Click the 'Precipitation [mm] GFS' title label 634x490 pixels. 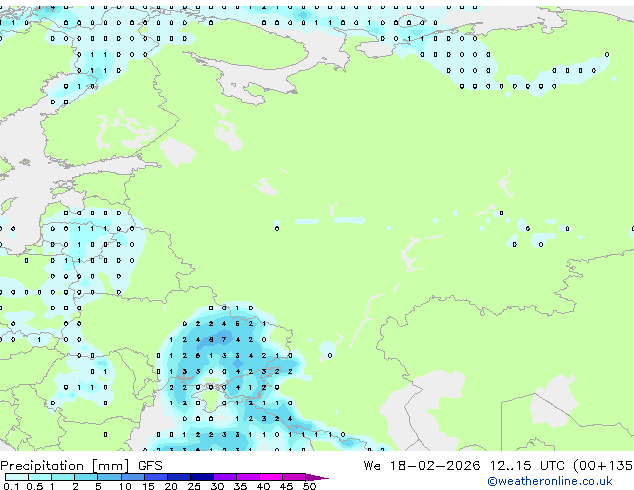pyautogui.click(x=81, y=466)
